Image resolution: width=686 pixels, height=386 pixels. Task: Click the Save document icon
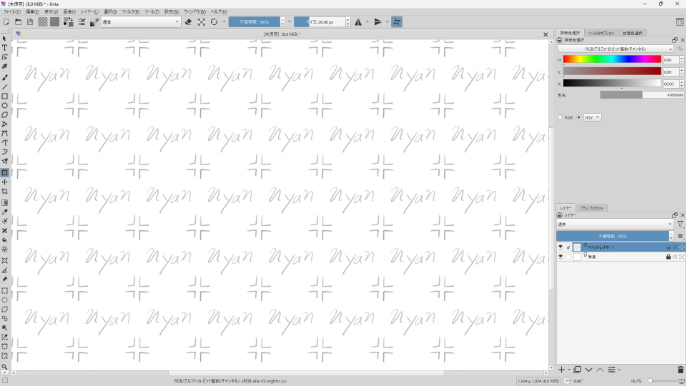coord(30,22)
